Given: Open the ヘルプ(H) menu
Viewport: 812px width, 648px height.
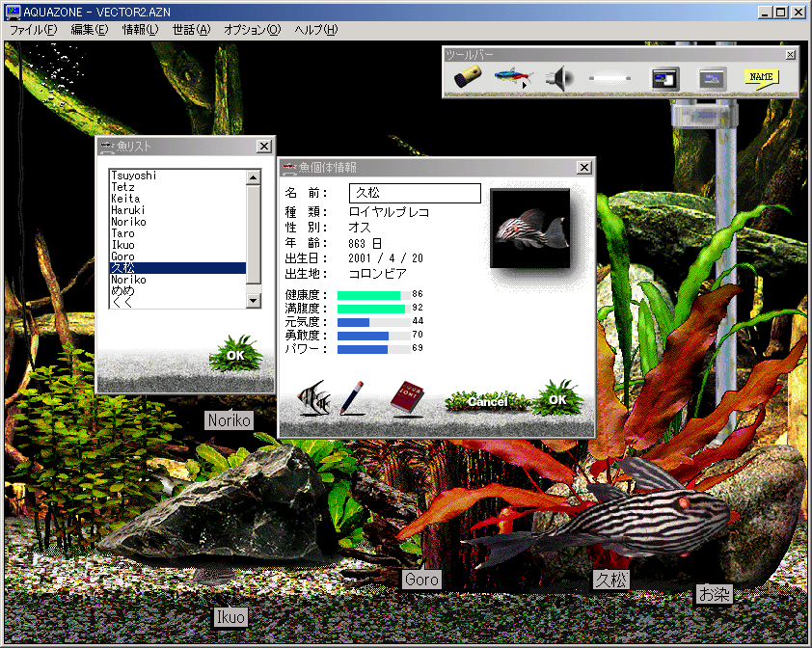Looking at the screenshot, I should [x=316, y=30].
